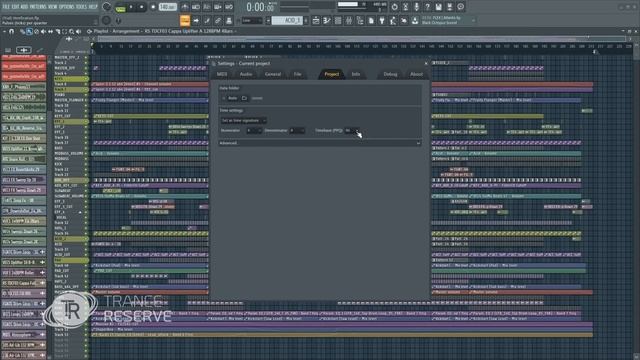This screenshot has height=360, width=640.
Task: Switch to the File settings tab
Action: (298, 74)
